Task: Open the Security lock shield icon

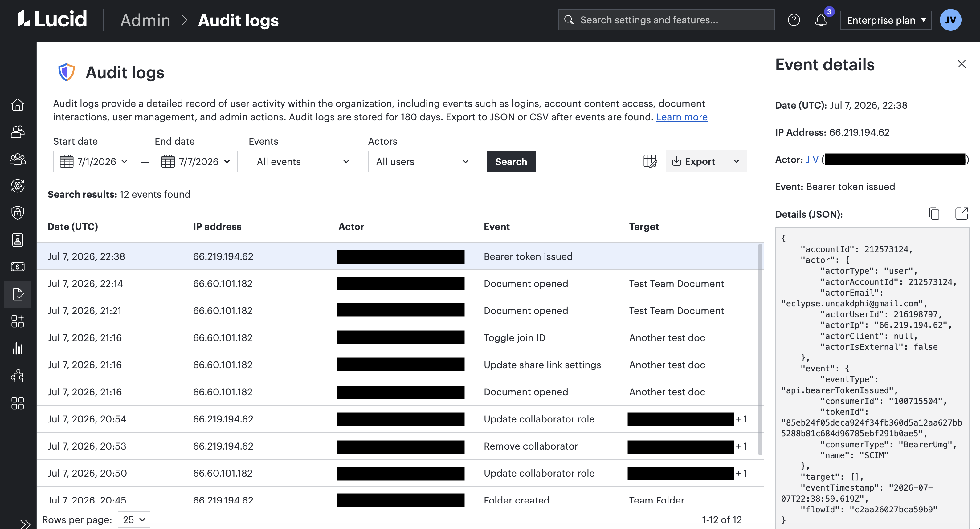Action: pos(18,213)
